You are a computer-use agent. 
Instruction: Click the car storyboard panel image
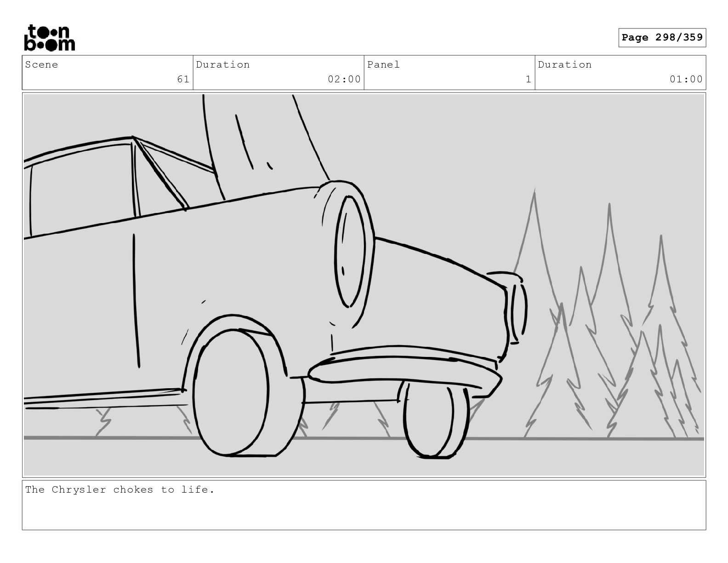coord(364,285)
